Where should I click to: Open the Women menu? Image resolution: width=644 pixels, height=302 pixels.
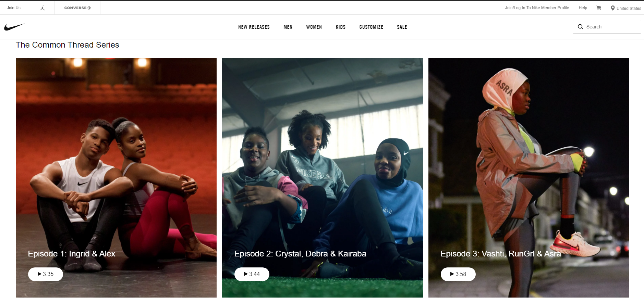click(x=314, y=27)
